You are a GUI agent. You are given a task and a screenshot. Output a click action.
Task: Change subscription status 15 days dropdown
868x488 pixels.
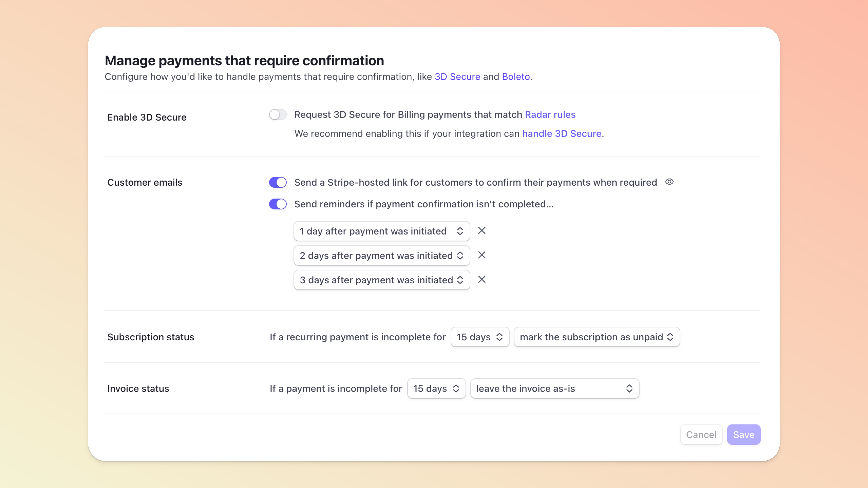pyautogui.click(x=480, y=337)
